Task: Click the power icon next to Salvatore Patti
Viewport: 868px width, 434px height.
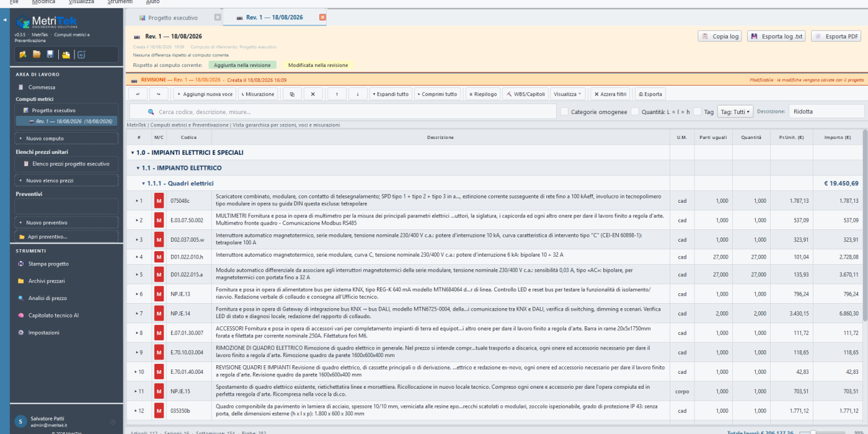Action: pos(112,422)
